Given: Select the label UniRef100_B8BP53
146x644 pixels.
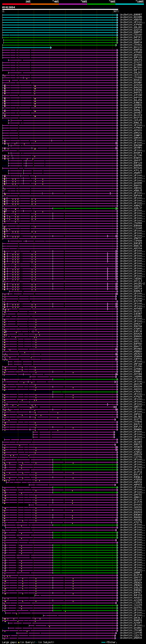Looking at the screenshot, I should coord(131,32).
